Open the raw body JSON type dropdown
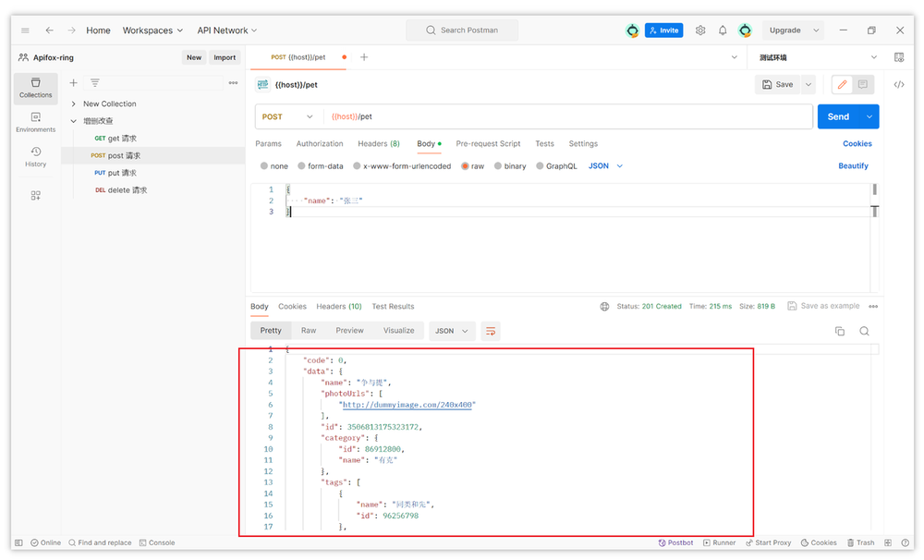Image resolution: width=924 pixels, height=560 pixels. coord(605,166)
